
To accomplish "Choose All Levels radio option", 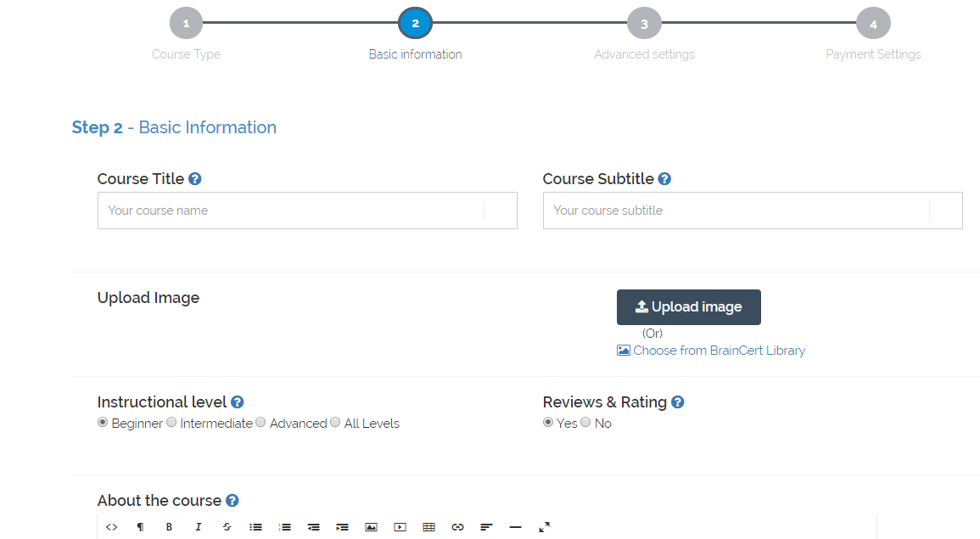I will click(x=336, y=423).
